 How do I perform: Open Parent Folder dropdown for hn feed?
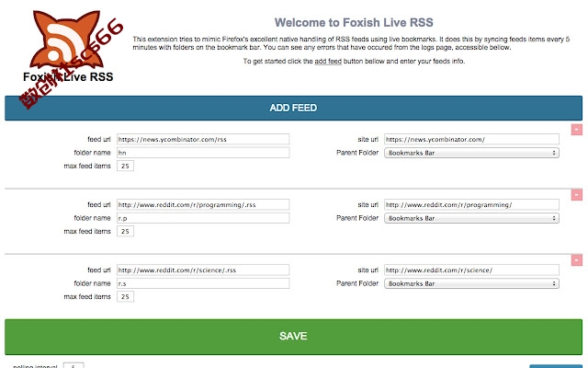click(471, 153)
